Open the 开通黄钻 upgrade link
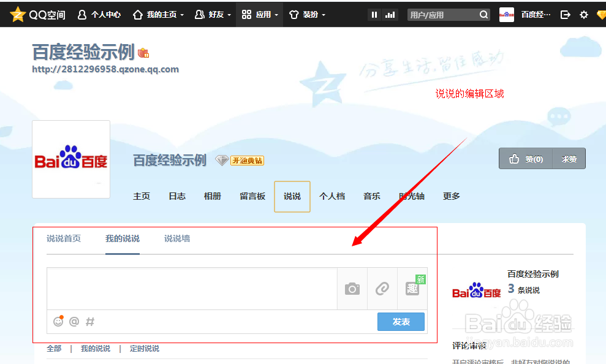The height and width of the screenshot is (364, 606). tap(247, 161)
